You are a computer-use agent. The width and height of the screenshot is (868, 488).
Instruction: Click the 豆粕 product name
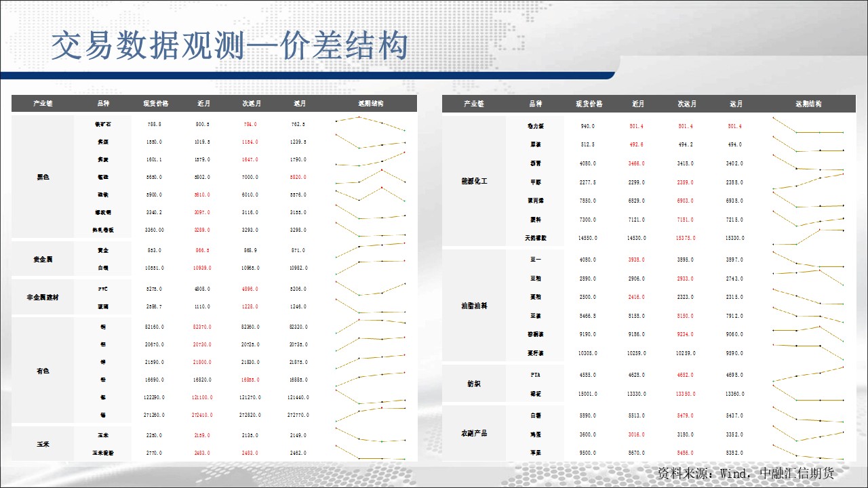(x=536, y=279)
